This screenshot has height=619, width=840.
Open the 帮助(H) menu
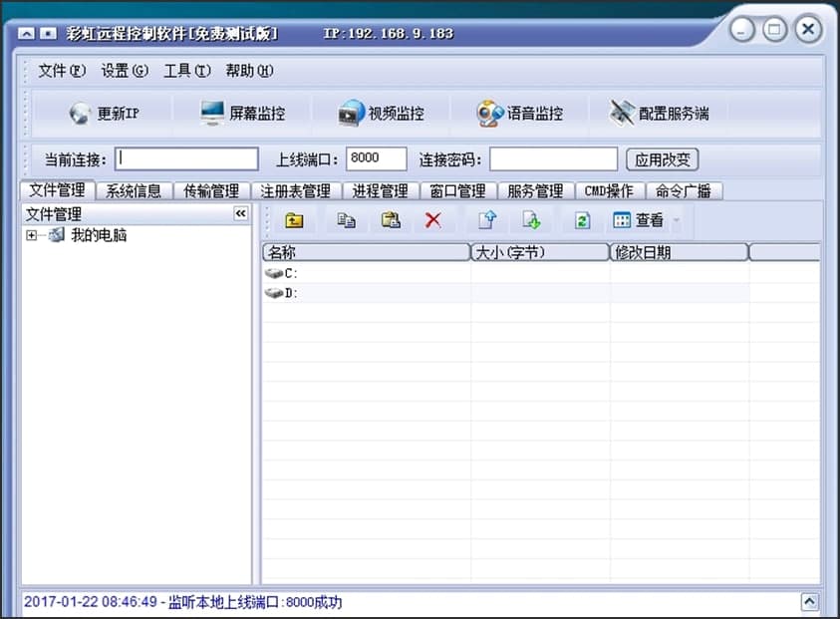click(250, 71)
